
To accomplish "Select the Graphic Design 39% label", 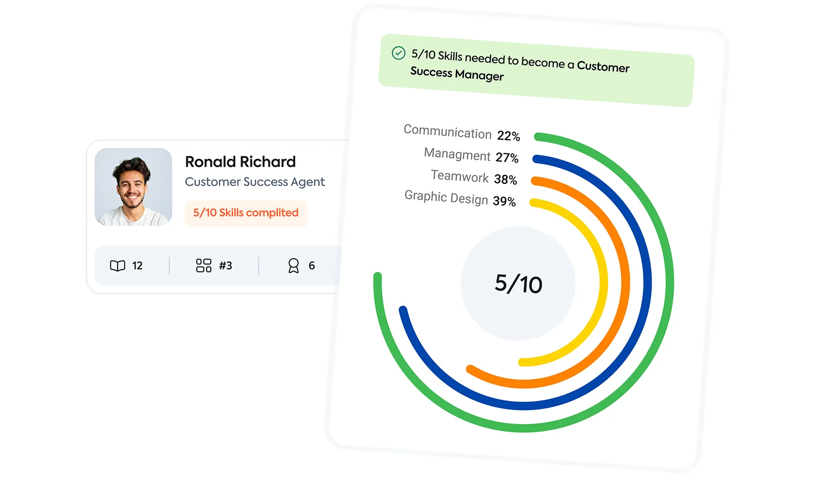I will click(460, 198).
